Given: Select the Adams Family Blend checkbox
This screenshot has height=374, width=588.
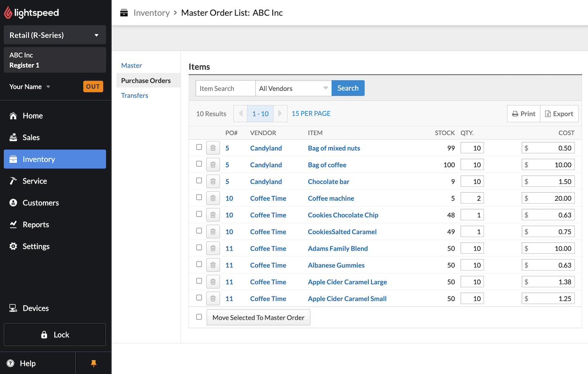Looking at the screenshot, I should [199, 248].
